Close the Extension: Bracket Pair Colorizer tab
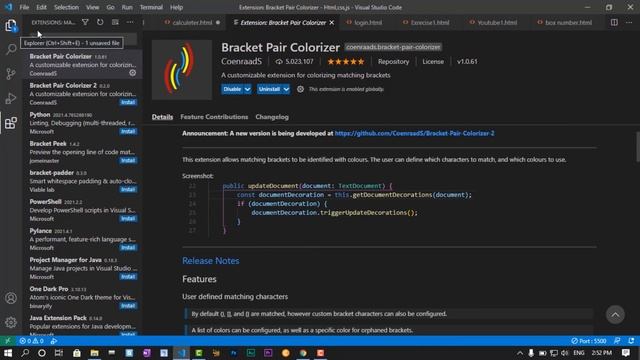 332,22
